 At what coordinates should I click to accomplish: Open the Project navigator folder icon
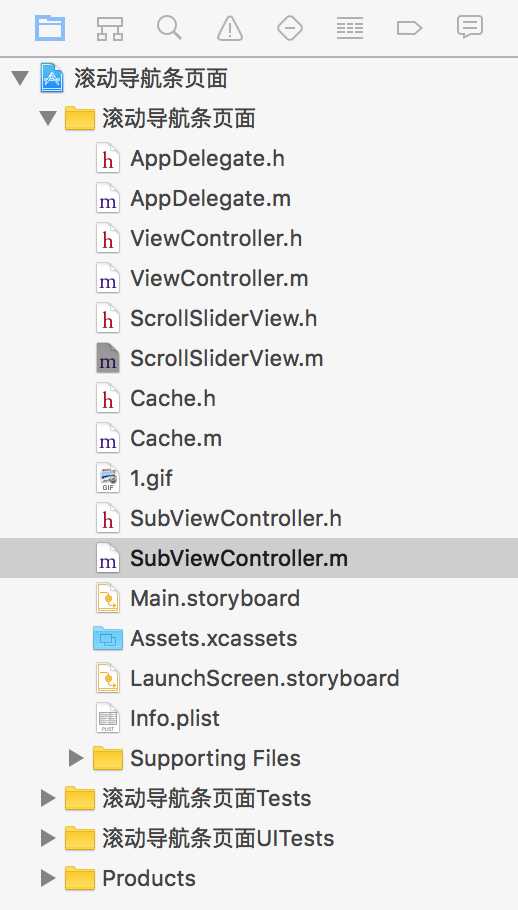[x=50, y=27]
